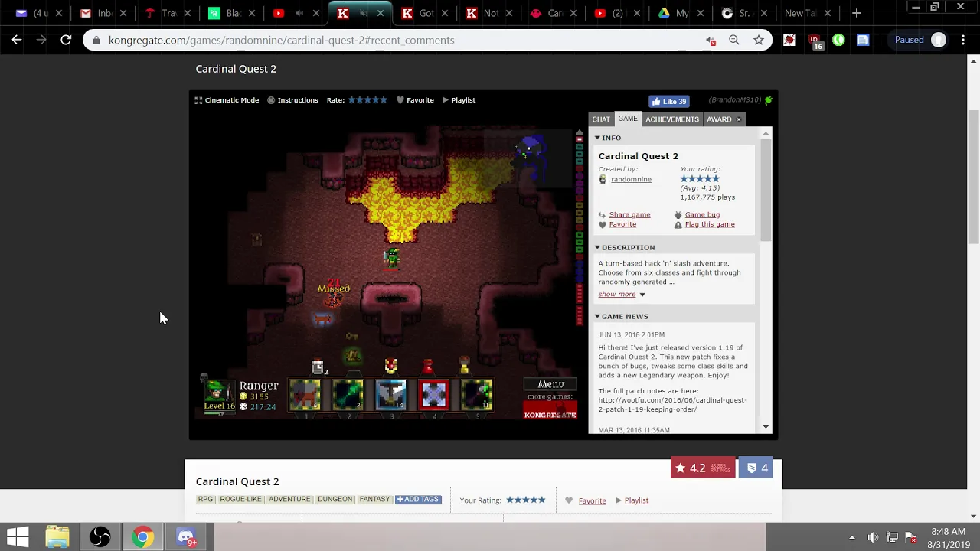
Task: Open volume control in system tray
Action: tap(873, 537)
